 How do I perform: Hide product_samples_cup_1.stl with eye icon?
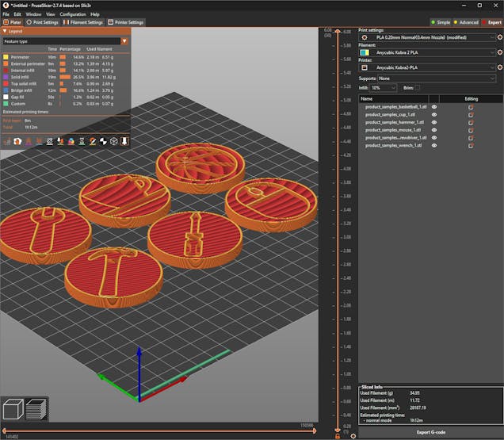tap(434, 116)
